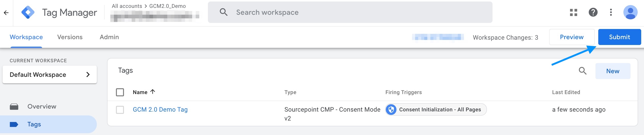Open the GCM 2.0 Demo Tag link
The image size is (644, 135).
point(160,110)
